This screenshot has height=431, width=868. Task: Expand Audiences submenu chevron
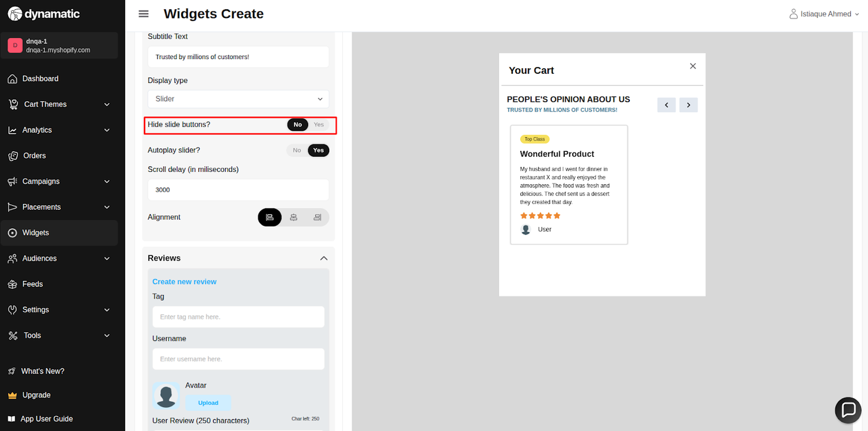pyautogui.click(x=107, y=259)
